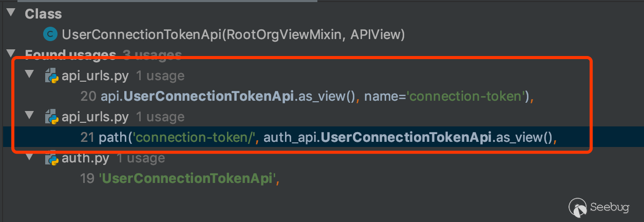Image resolution: width=644 pixels, height=222 pixels.
Task: Collapse the auth.py usage group
Action: (30, 157)
